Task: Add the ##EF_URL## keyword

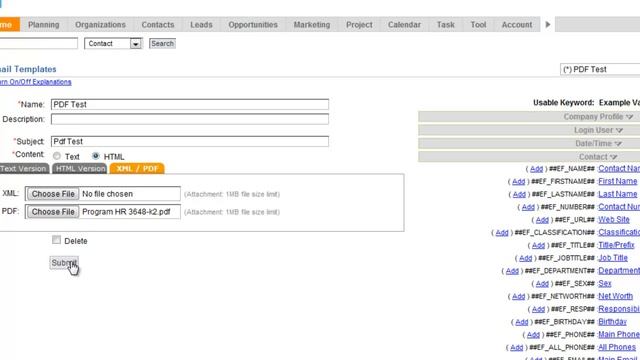Action: coord(542,220)
